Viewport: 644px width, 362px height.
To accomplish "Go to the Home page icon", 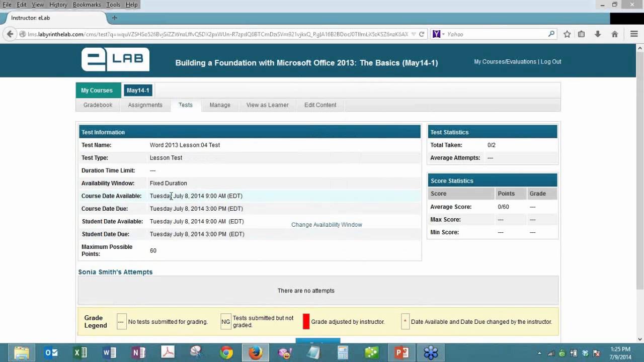I will [x=614, y=34].
